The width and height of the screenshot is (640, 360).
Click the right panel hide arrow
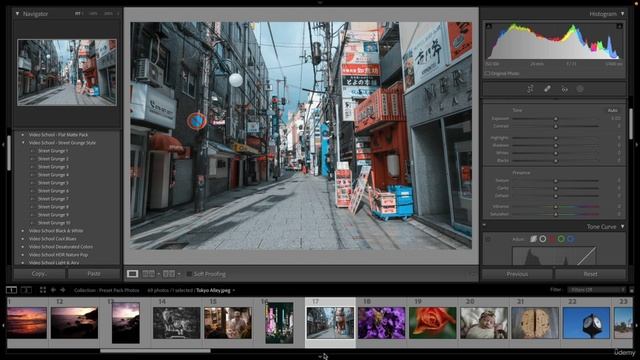click(x=637, y=144)
